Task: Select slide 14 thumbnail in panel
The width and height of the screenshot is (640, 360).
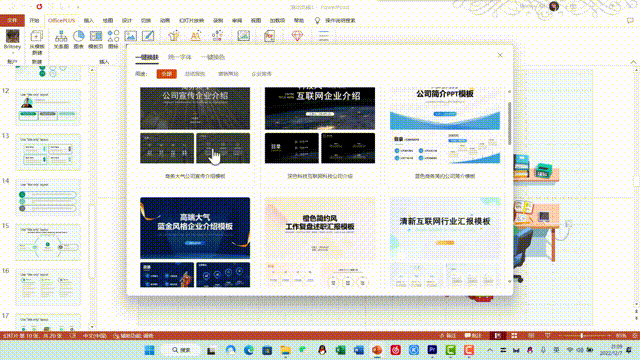Action: click(48, 197)
